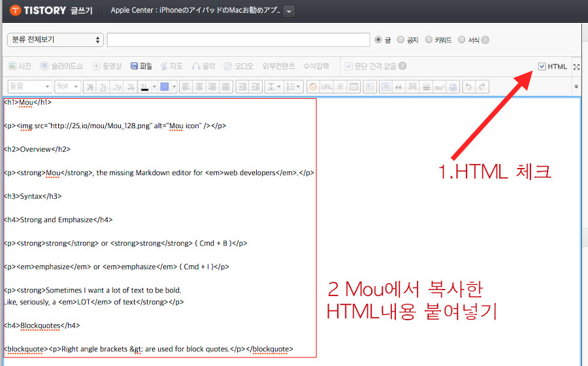Viewport: 588px width, 366px height.
Task: Click the <h3>Syntax</h3> line in editor
Action: click(33, 196)
